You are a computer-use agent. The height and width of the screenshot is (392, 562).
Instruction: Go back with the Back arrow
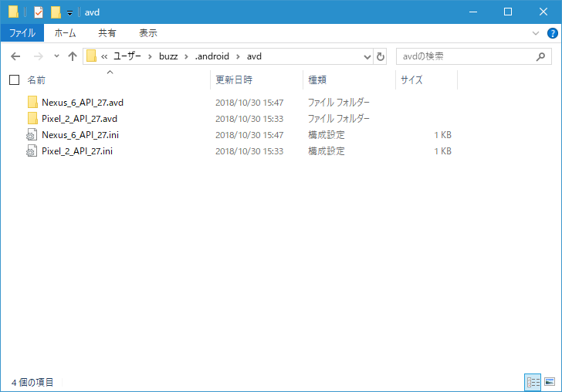click(x=15, y=56)
